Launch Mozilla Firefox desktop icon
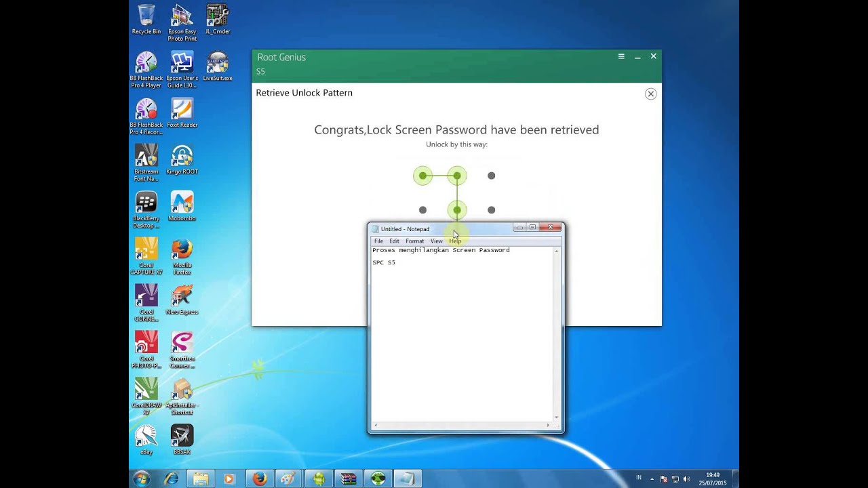Viewport: 868px width, 488px height. (x=182, y=257)
